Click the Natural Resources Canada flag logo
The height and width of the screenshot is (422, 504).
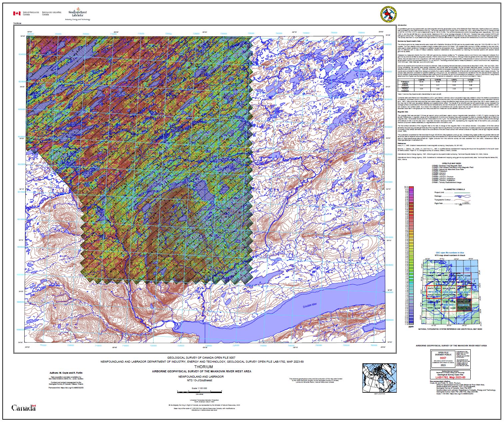click(17, 13)
